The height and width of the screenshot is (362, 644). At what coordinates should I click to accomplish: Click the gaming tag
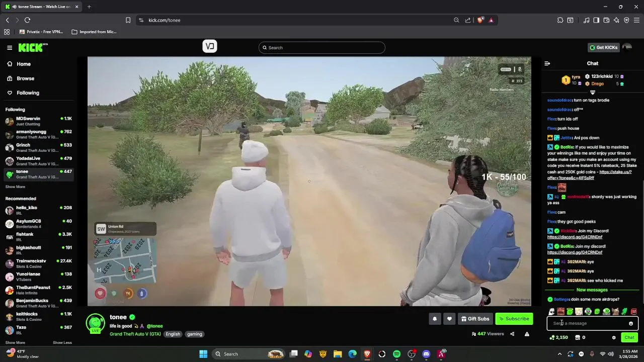tap(194, 334)
